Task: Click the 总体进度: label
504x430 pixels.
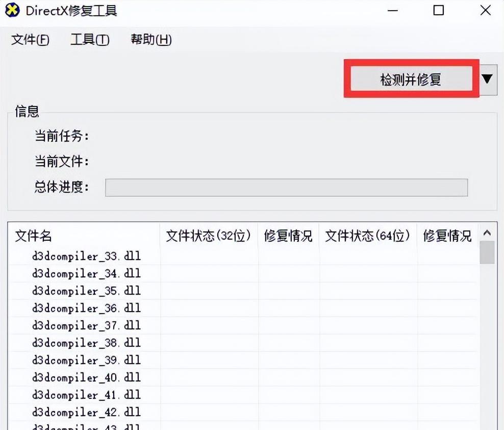Action: (x=62, y=187)
